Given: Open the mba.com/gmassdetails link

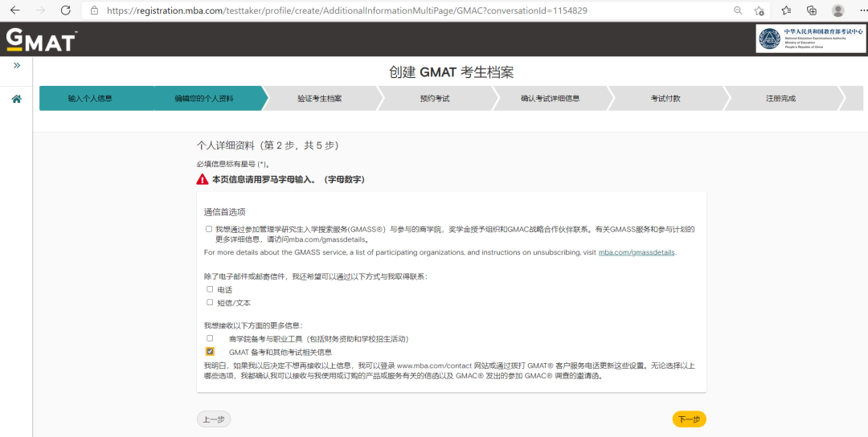Looking at the screenshot, I should click(x=637, y=252).
